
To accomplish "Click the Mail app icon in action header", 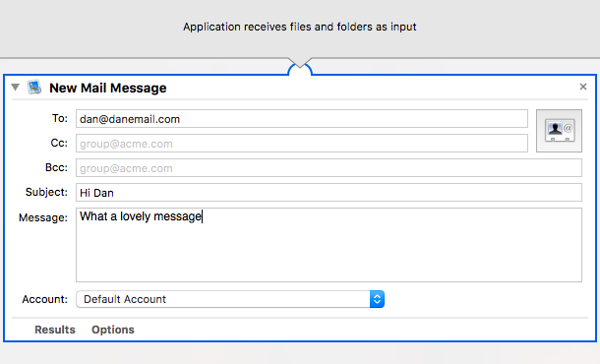I will (x=34, y=88).
